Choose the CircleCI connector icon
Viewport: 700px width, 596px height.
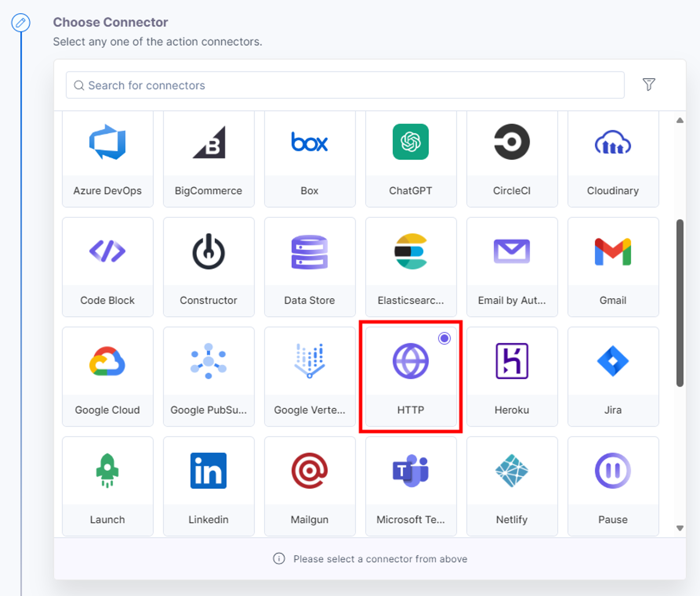click(x=512, y=142)
